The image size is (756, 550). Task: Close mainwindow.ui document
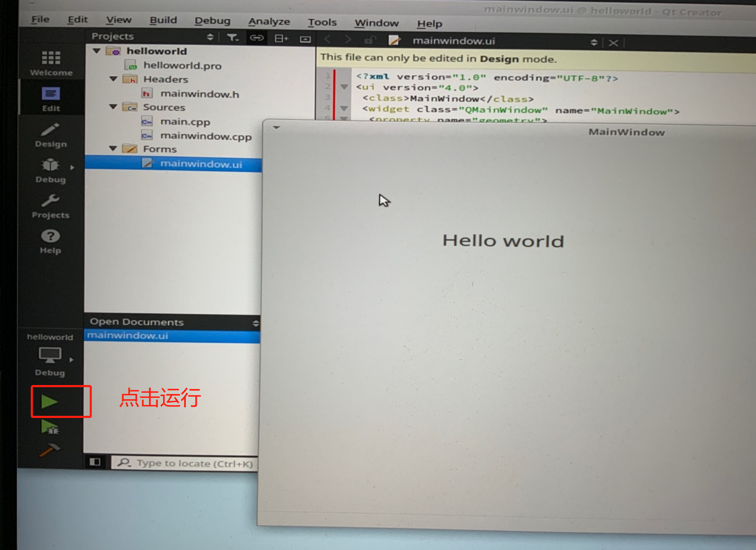click(613, 43)
